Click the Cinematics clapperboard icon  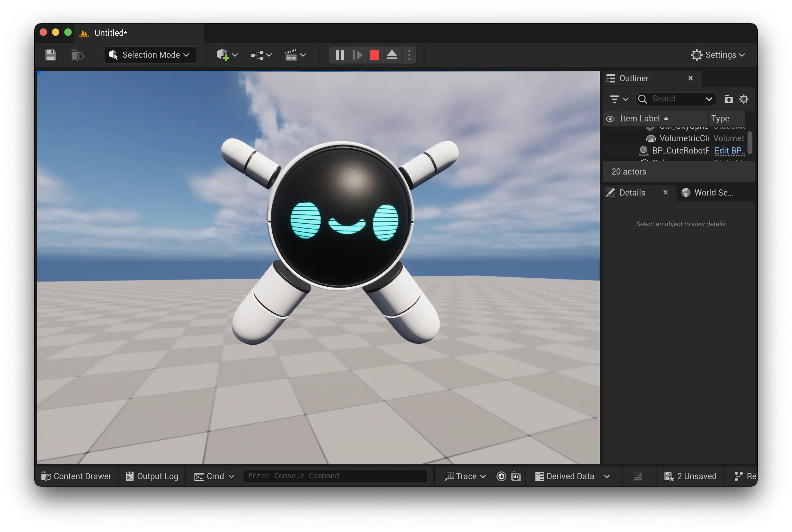[291, 55]
